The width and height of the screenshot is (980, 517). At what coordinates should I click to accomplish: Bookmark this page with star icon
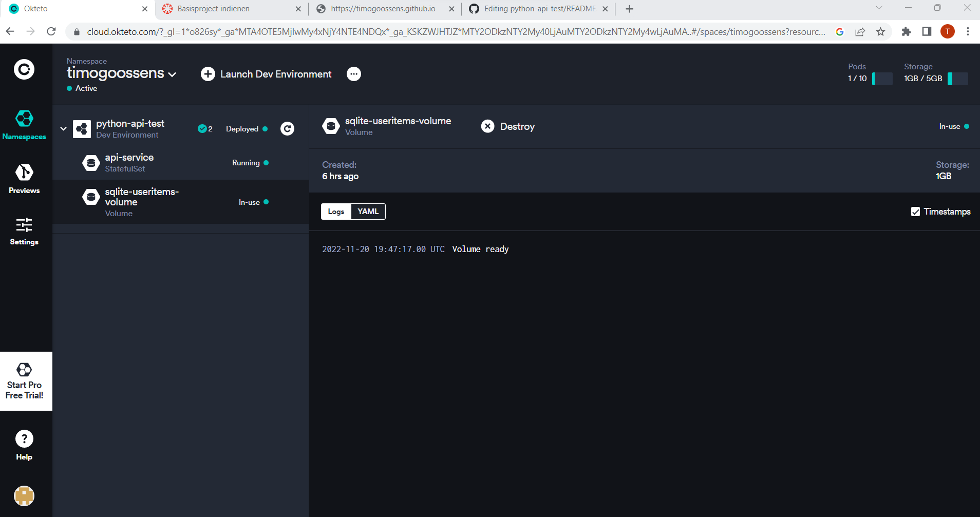tap(881, 31)
